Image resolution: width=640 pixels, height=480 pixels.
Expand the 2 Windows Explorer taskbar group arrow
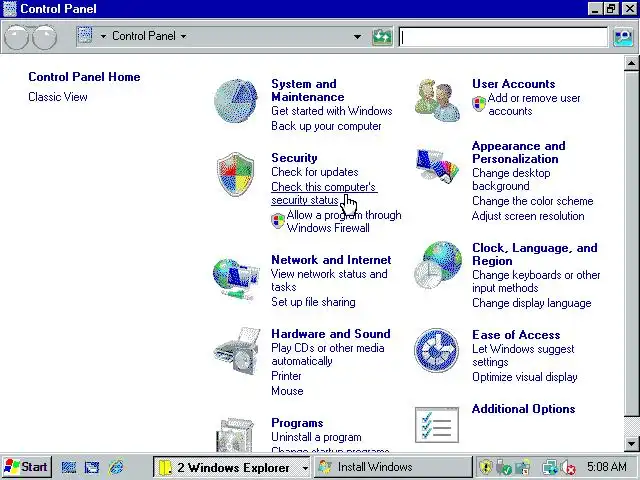coord(305,468)
